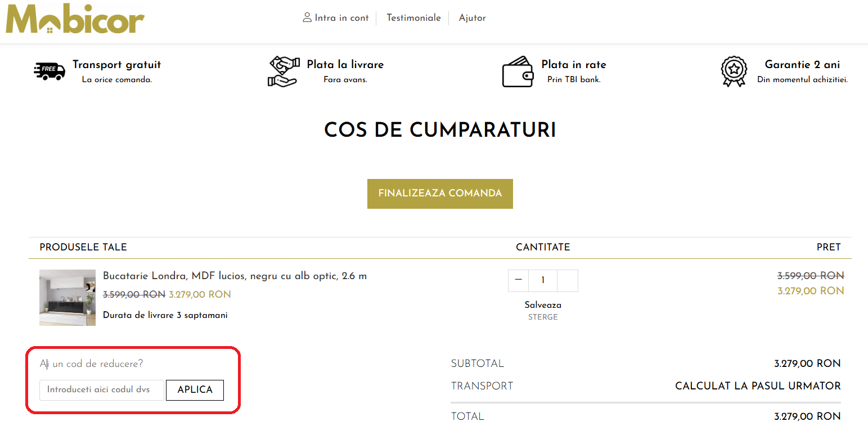Click the cash payment hands icon
Screen dimensions: 868x426
click(x=284, y=71)
